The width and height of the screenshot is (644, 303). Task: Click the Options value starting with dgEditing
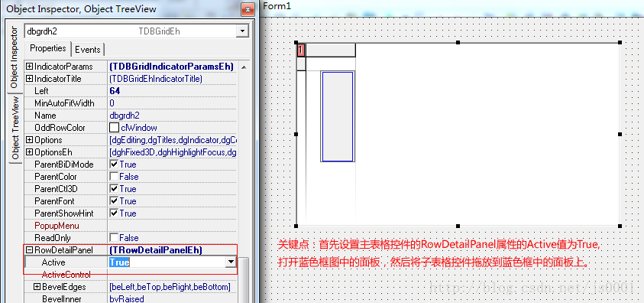point(173,140)
